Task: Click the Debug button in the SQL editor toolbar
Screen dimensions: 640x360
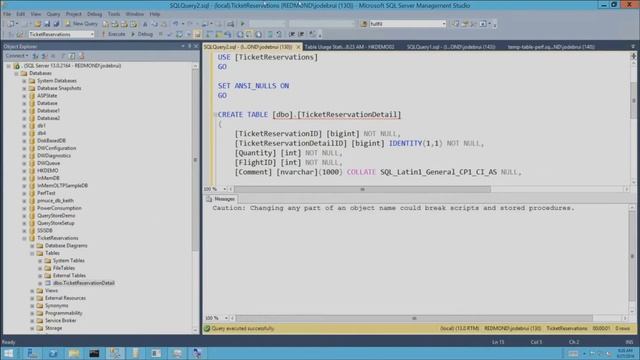Action: [x=142, y=34]
